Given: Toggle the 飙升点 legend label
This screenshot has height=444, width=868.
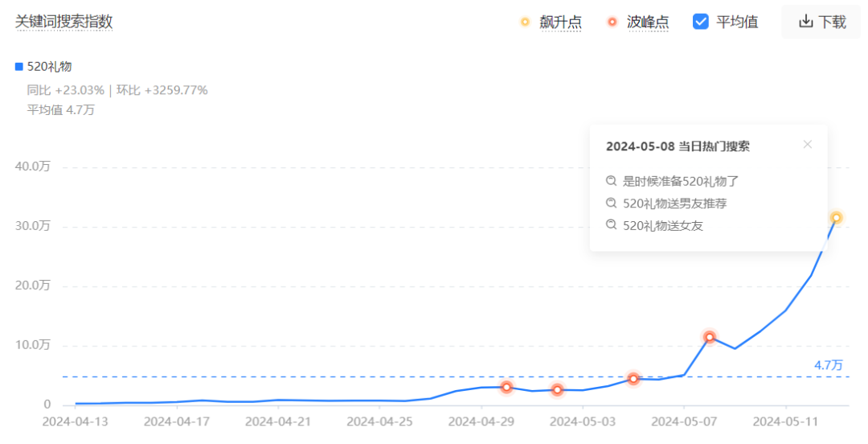Looking at the screenshot, I should coord(560,22).
